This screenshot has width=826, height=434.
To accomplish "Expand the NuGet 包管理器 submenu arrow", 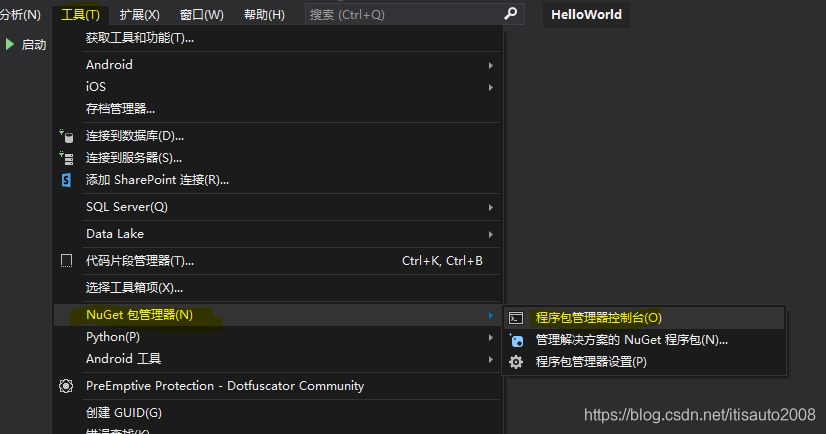I will 490,315.
